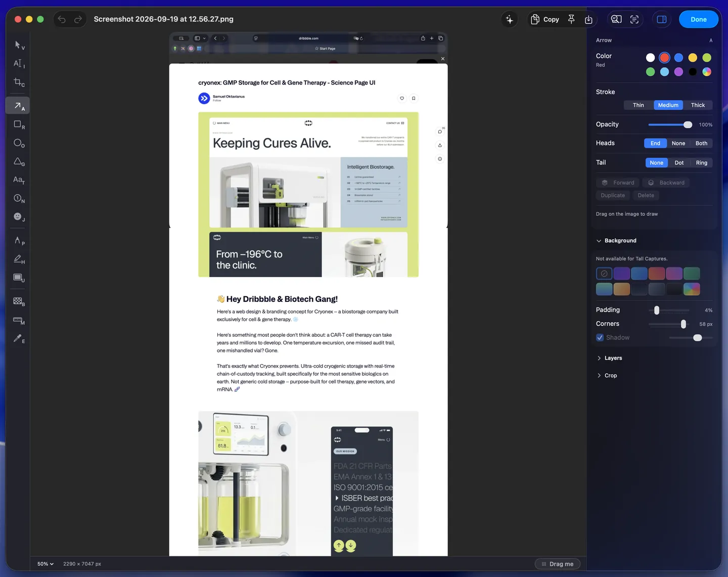Open the Emoji sticker tool
728x577 pixels.
pos(19,217)
